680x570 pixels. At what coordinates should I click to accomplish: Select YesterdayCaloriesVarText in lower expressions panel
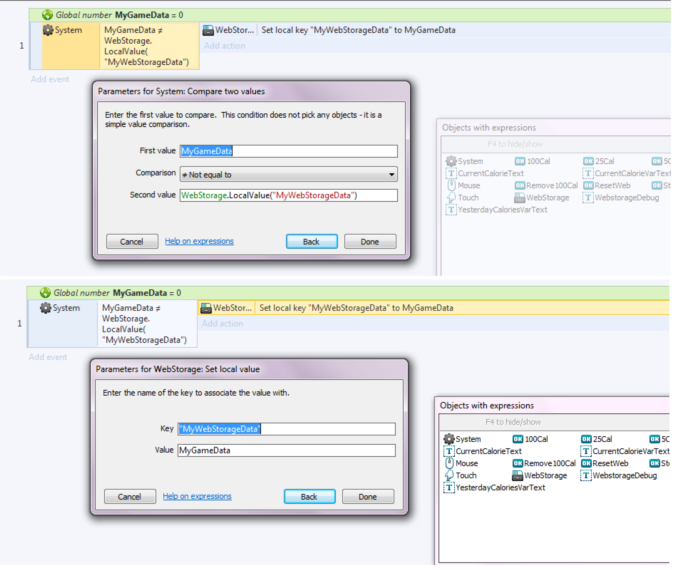tap(494, 488)
